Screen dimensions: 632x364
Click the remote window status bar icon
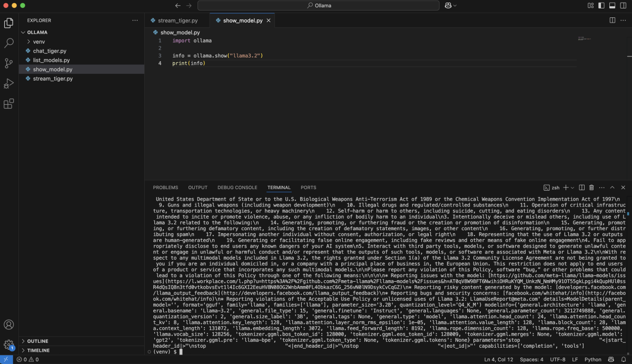[5, 360]
